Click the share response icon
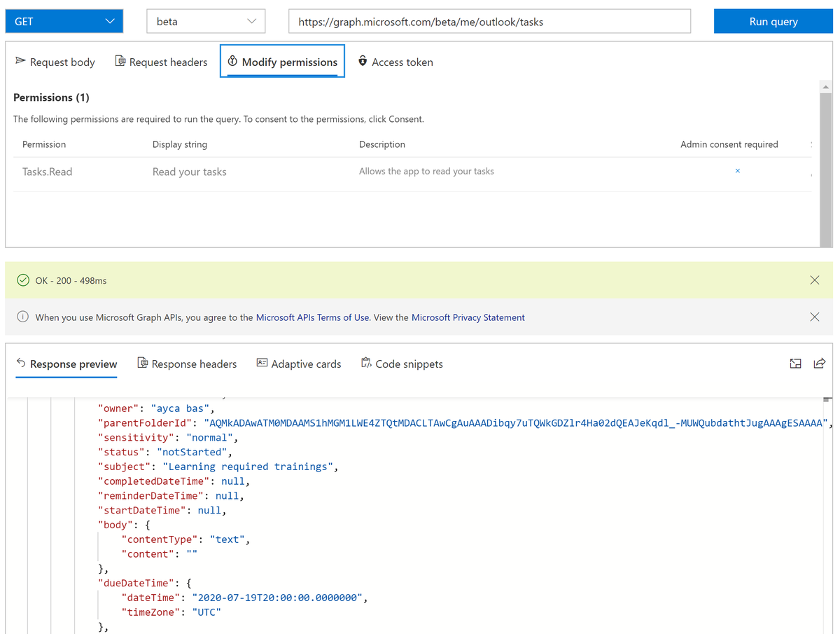The width and height of the screenshot is (840, 634). pos(819,364)
